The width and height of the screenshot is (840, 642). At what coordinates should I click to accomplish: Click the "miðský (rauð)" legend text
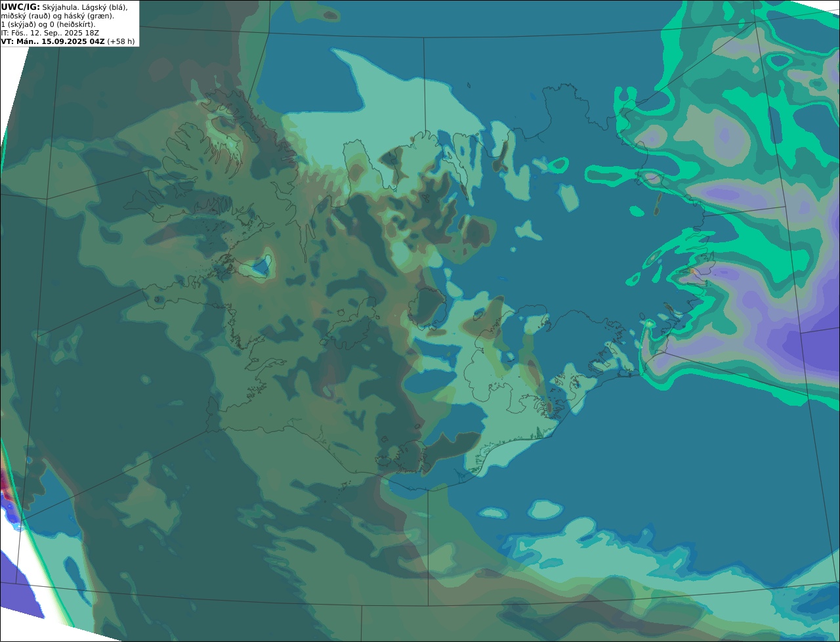click(25, 16)
